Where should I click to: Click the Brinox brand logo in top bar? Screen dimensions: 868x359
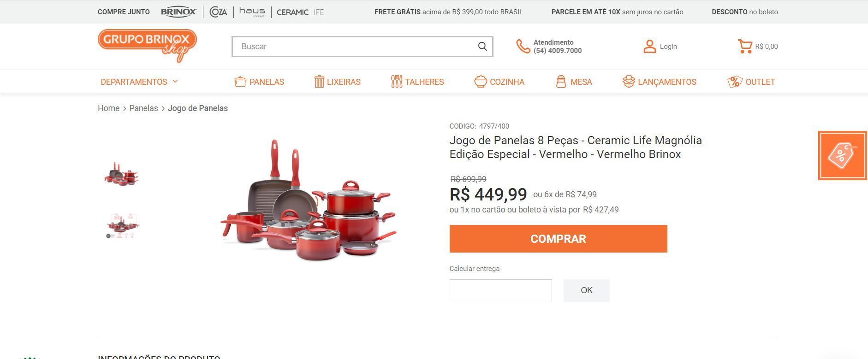click(x=178, y=12)
